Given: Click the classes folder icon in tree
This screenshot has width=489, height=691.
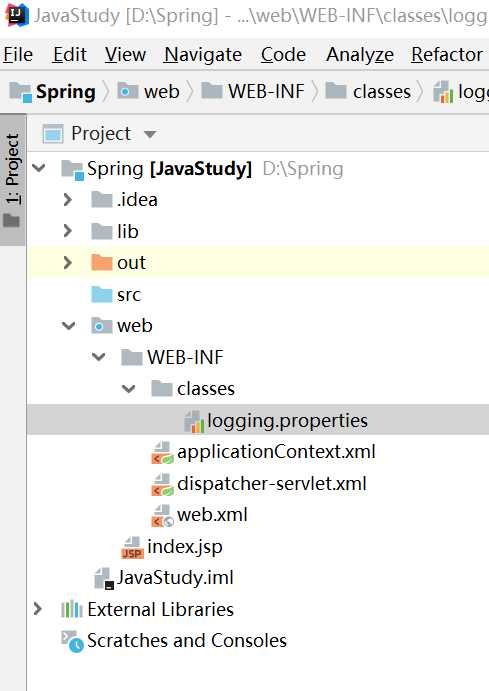Looking at the screenshot, I should (x=162, y=389).
